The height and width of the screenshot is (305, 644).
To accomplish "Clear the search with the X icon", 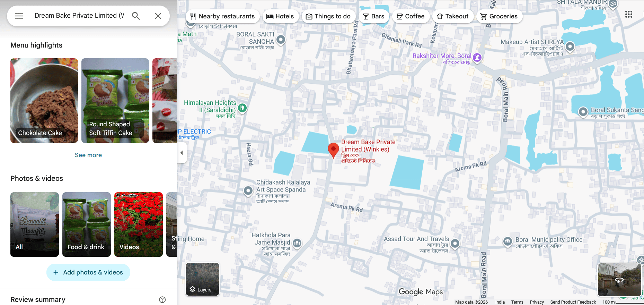I will click(158, 16).
